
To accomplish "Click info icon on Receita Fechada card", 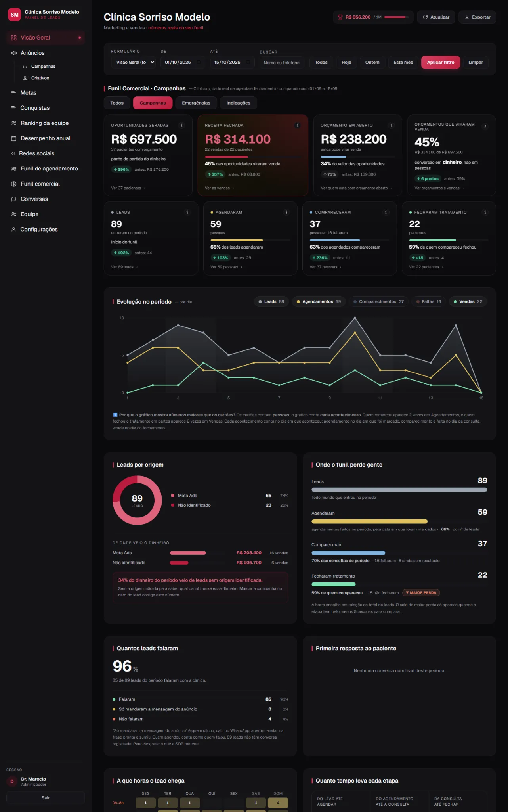I will pos(298,125).
